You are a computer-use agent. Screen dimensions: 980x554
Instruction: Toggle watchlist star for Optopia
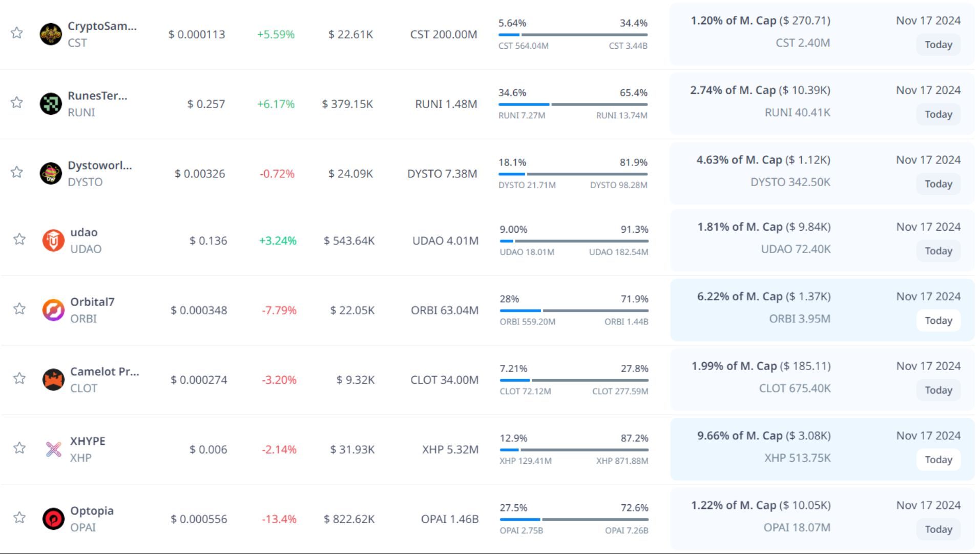(x=19, y=518)
